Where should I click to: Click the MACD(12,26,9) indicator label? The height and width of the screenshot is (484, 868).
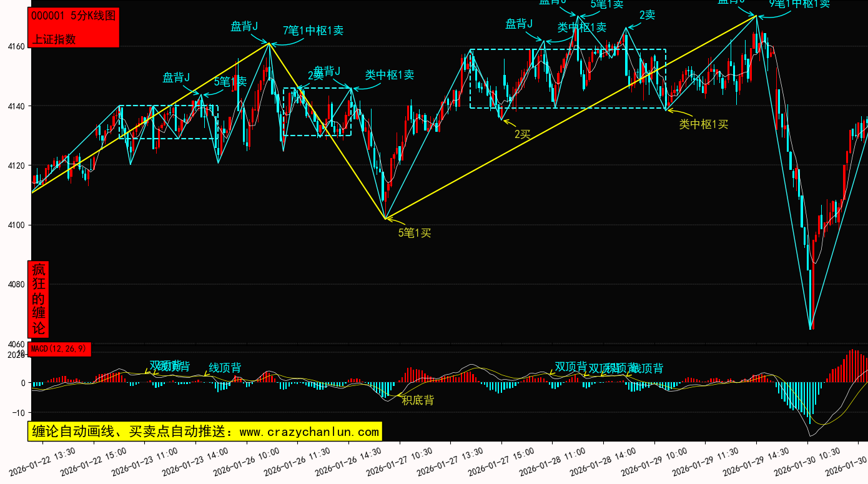tap(60, 348)
